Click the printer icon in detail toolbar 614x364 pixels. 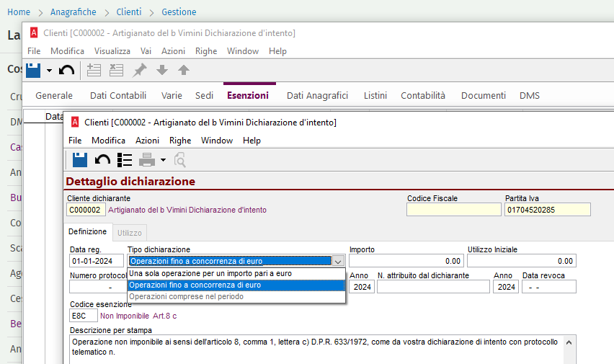(x=147, y=160)
